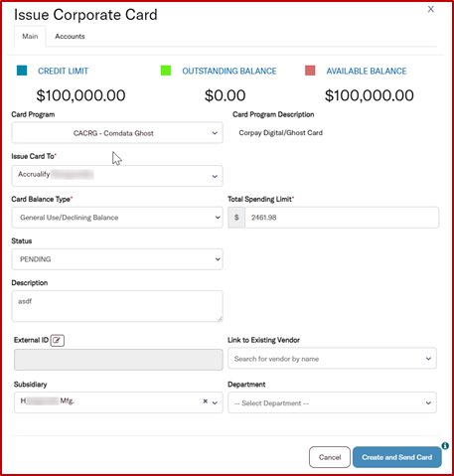Clear the Subsidiary selection with the x icon

206,401
